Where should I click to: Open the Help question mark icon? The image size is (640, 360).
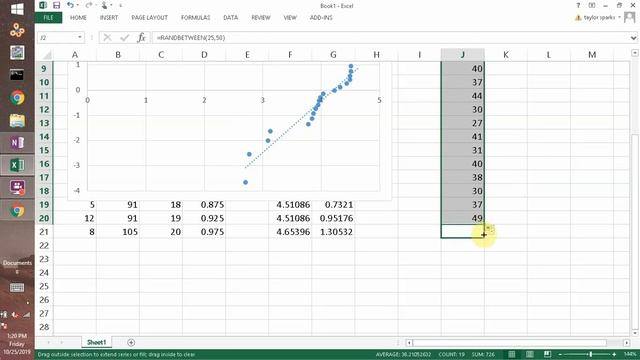pyautogui.click(x=578, y=6)
